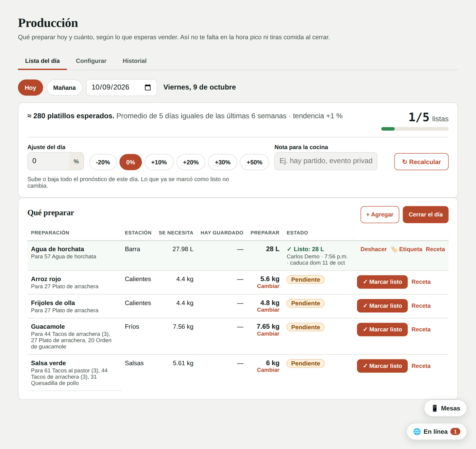Image resolution: width=476 pixels, height=449 pixels.
Task: Open the Historial tab
Action: pyautogui.click(x=135, y=61)
